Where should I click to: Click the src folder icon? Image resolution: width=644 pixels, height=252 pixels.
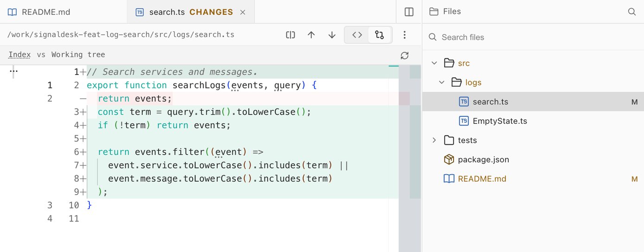(448, 63)
